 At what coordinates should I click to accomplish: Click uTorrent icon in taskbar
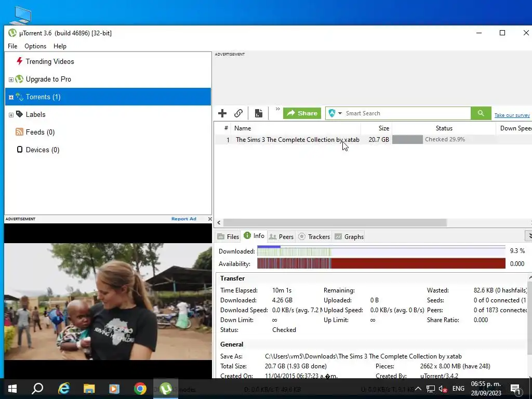point(166,389)
